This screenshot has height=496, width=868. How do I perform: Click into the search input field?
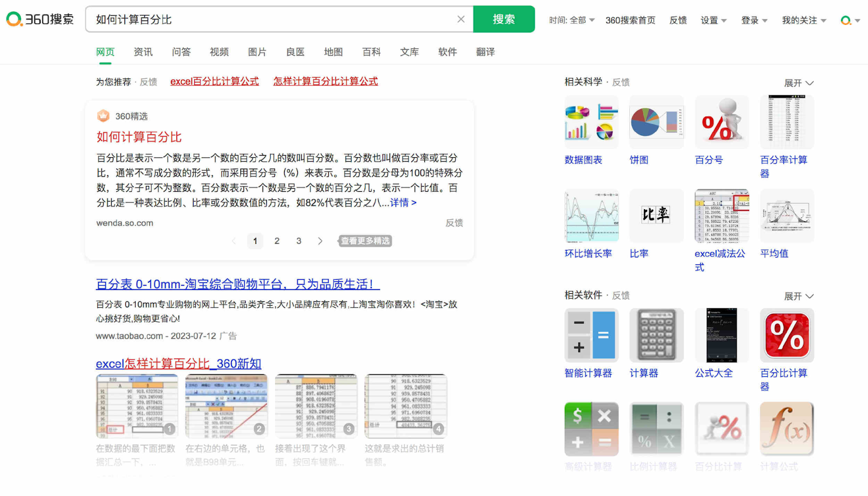(x=271, y=20)
